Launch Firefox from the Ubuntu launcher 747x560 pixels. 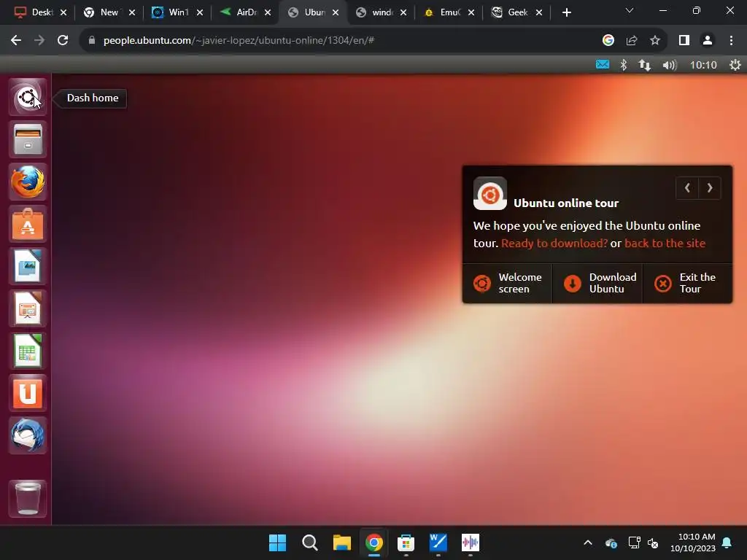click(x=28, y=182)
